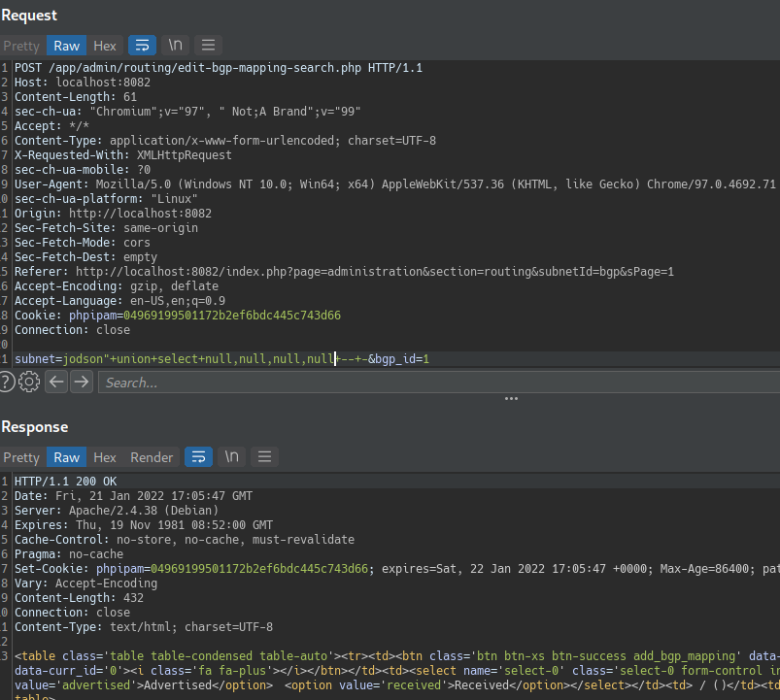This screenshot has width=780, height=700.
Task: Click the help question mark icon
Action: (8, 382)
